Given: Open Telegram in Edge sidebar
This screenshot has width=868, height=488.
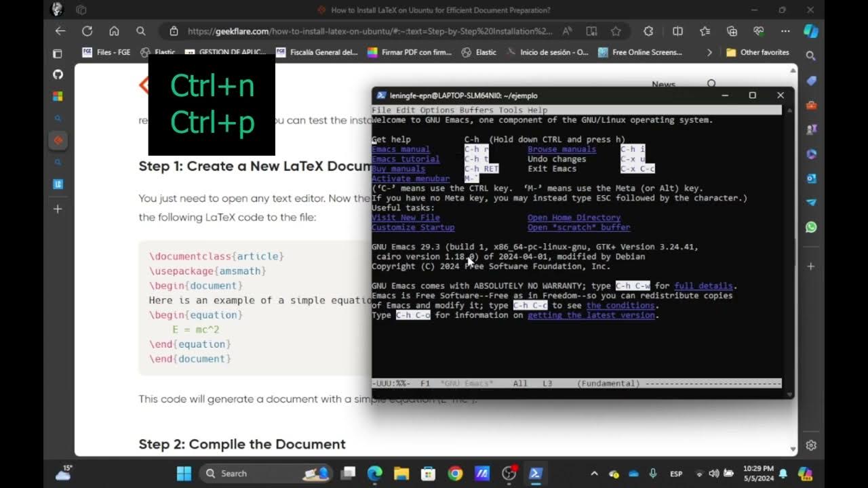Looking at the screenshot, I should pyautogui.click(x=811, y=203).
